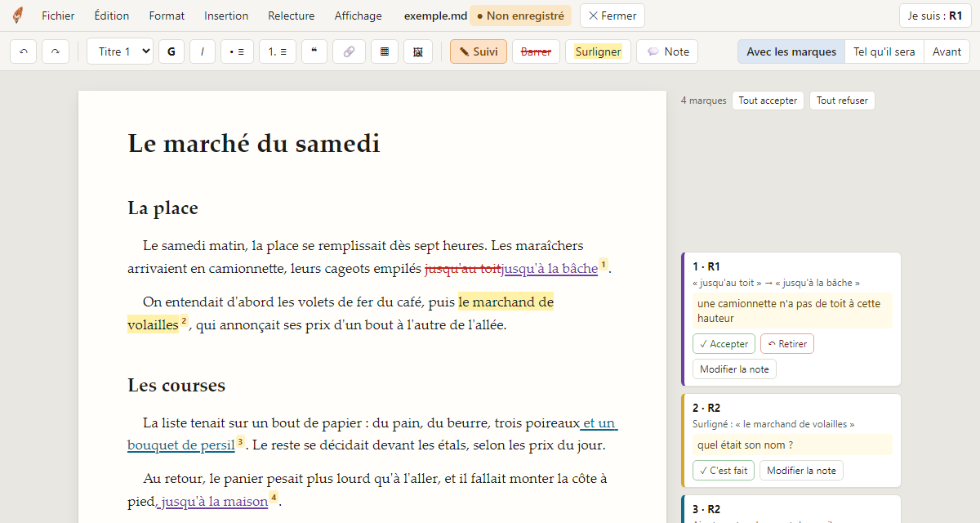Insert an image from the toolbar
The width and height of the screenshot is (980, 523).
pyautogui.click(x=418, y=51)
